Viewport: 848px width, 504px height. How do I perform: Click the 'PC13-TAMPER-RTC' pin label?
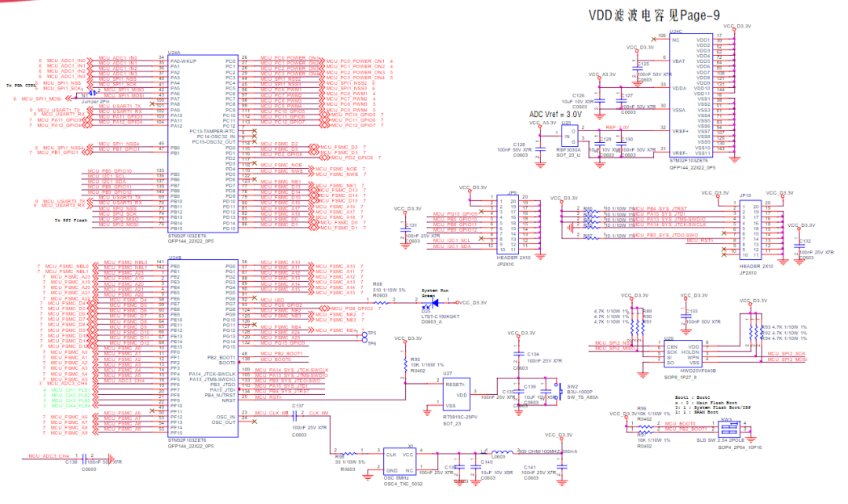pos(212,131)
